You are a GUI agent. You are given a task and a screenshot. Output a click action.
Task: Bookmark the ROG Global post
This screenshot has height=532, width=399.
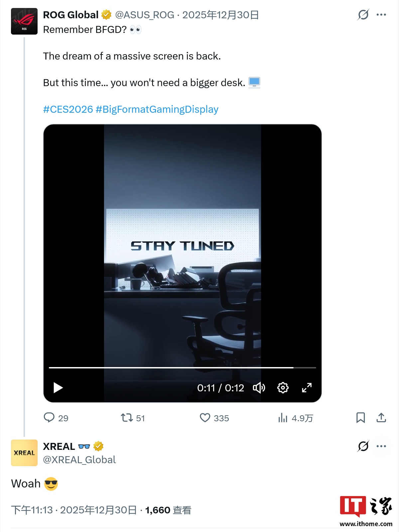click(360, 418)
